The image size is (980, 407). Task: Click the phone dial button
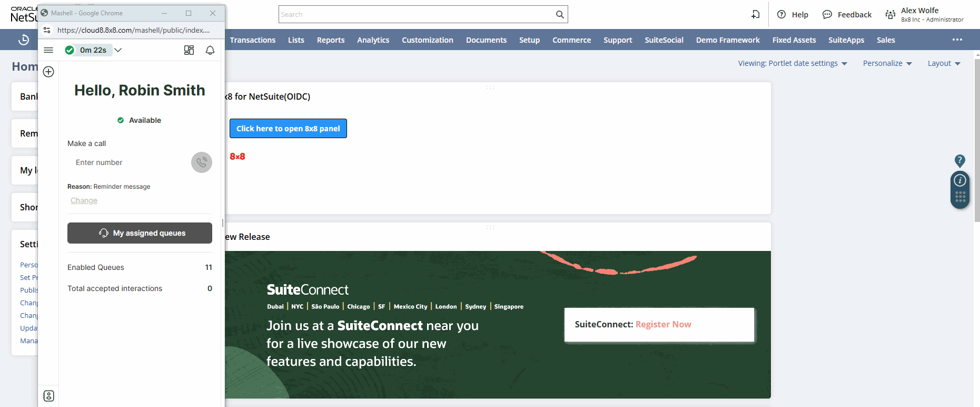click(x=202, y=162)
